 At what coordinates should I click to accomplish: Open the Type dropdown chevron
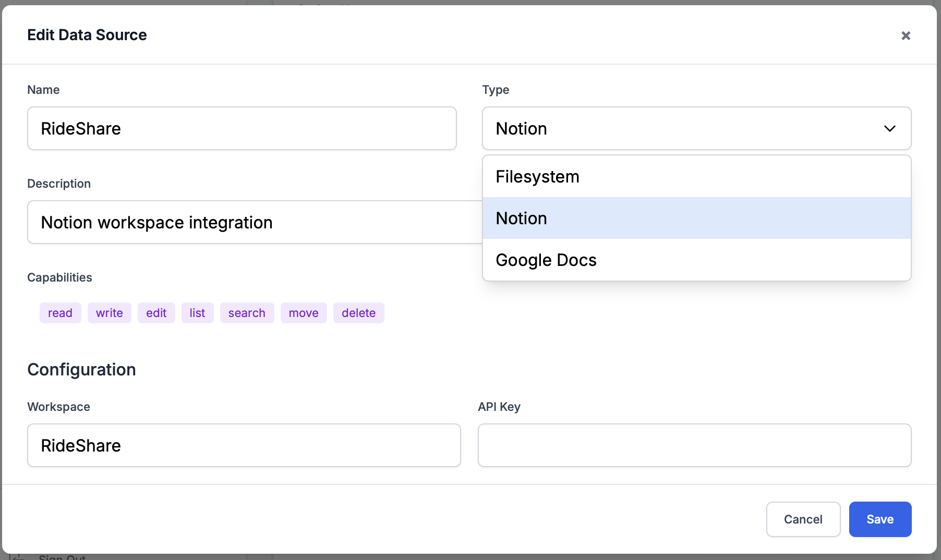coord(890,128)
